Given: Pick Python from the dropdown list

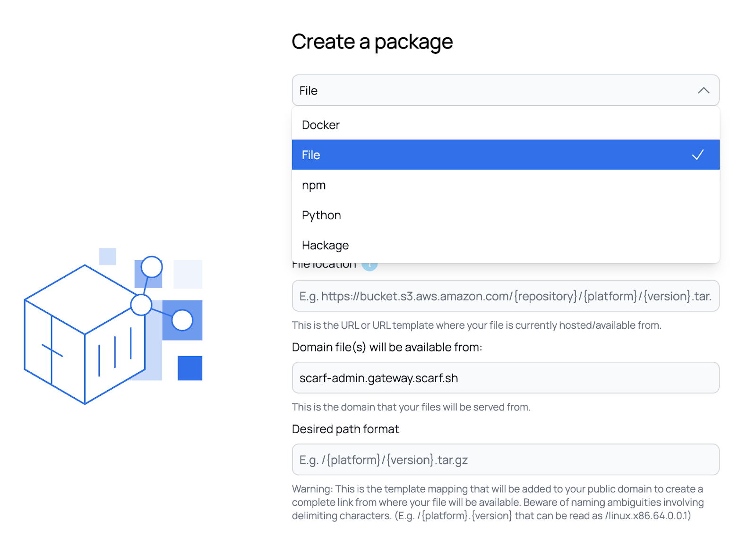Looking at the screenshot, I should click(321, 215).
